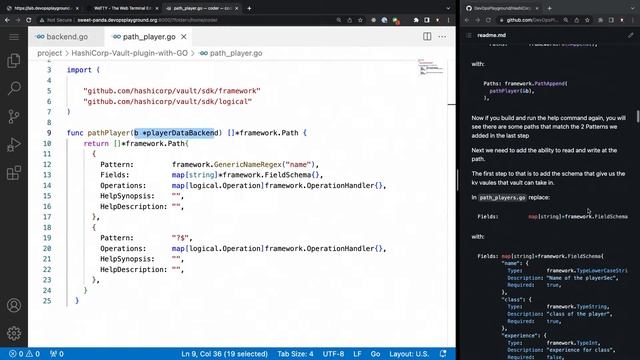Click pathPlayer function name on line 9
640x360 pixels.
pos(109,133)
